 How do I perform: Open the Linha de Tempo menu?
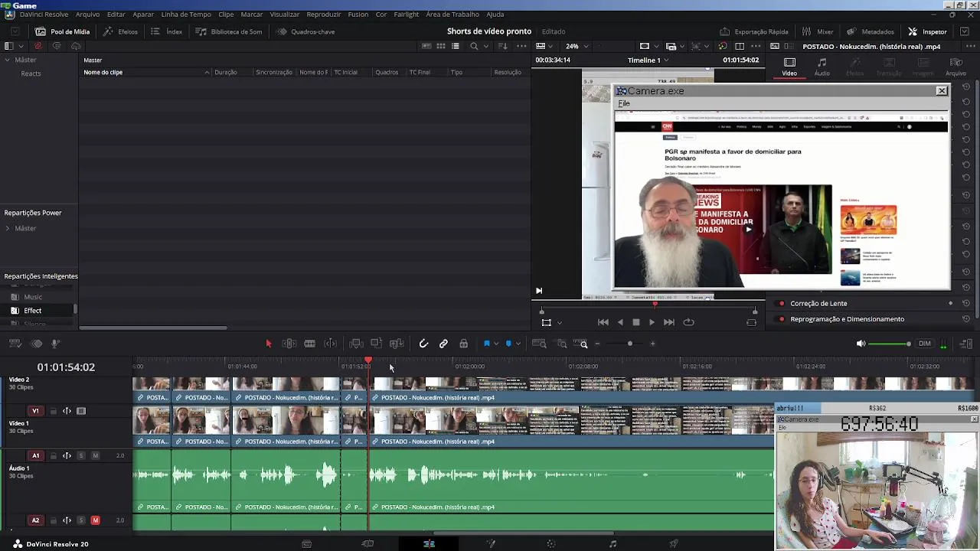(186, 15)
